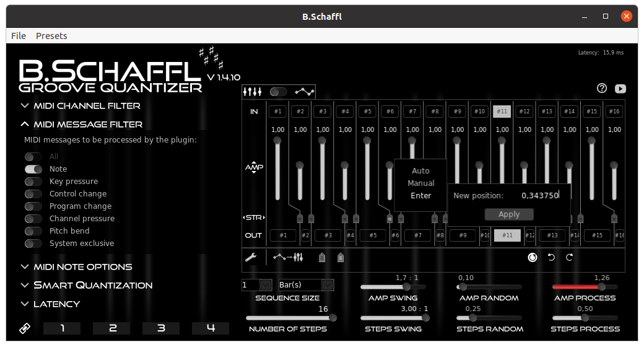Open the help question mark icon
The height and width of the screenshot is (347, 644).
coord(602,89)
